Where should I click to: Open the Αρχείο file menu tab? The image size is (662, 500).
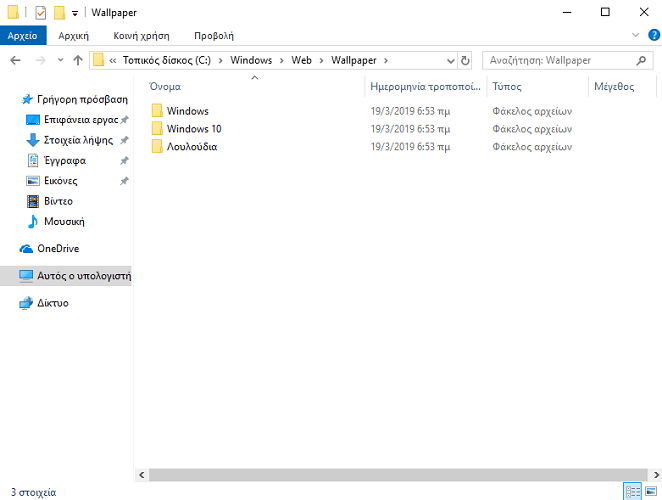[x=23, y=36]
